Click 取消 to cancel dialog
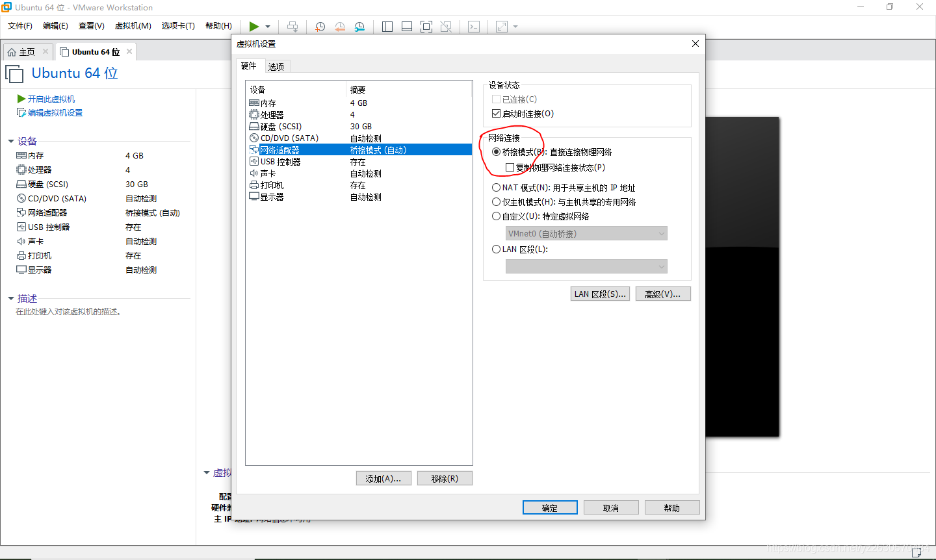The height and width of the screenshot is (560, 936). tap(611, 507)
